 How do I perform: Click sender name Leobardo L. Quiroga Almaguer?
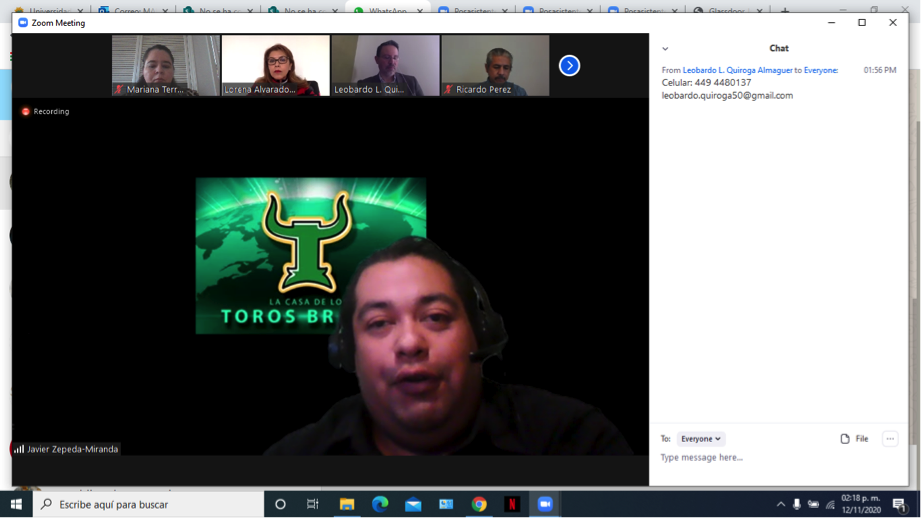(x=737, y=70)
